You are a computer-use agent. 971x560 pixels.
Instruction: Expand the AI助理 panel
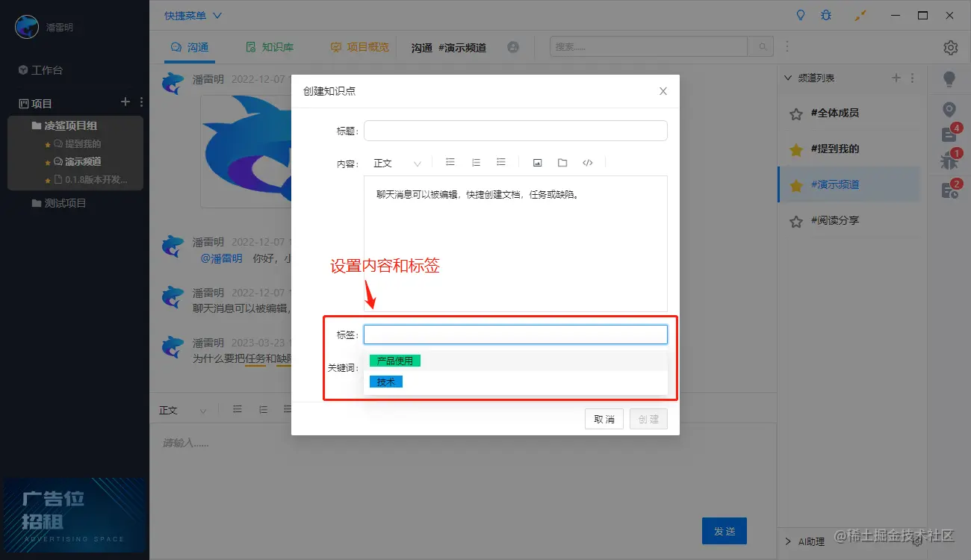coord(787,541)
